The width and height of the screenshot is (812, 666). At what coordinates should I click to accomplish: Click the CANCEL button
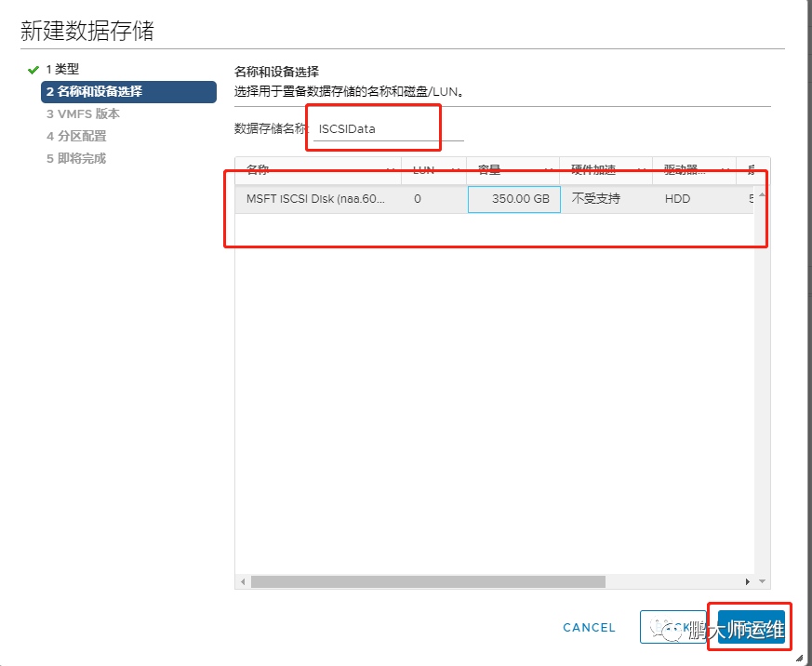pos(589,628)
